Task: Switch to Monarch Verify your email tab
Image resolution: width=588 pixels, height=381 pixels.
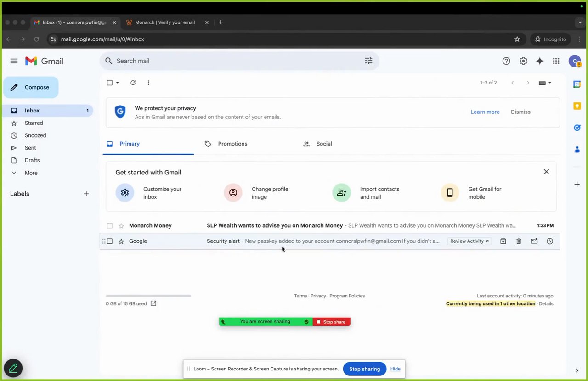Action: click(167, 22)
